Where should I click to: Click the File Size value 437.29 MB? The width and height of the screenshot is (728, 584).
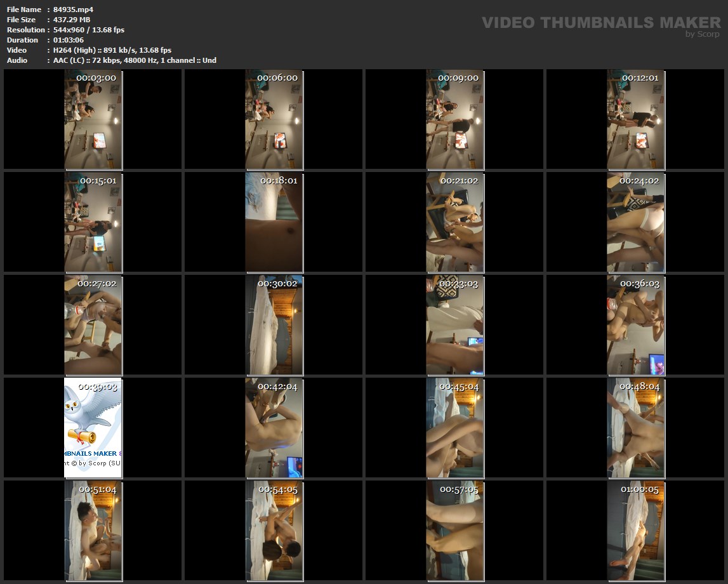[x=71, y=20]
